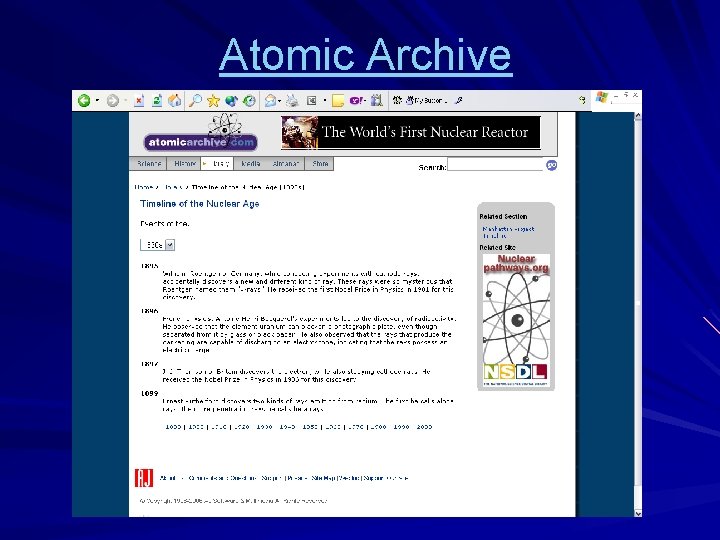Viewport: 720px width, 540px height.
Task: Click the pencil icon right of My Button
Action: pyautogui.click(x=458, y=100)
